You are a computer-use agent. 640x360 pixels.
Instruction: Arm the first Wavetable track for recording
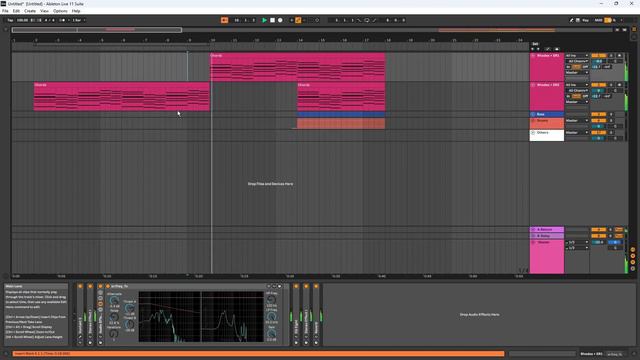click(620, 56)
